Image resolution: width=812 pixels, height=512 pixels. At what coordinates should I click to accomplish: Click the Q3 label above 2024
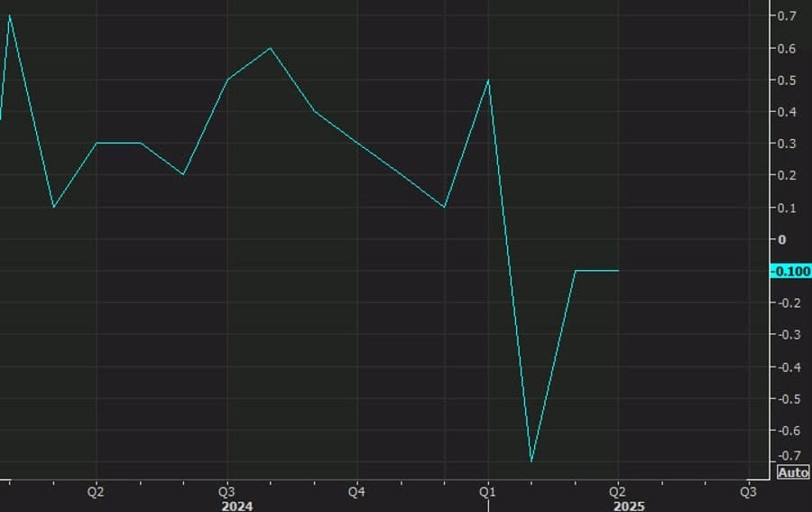(x=226, y=492)
